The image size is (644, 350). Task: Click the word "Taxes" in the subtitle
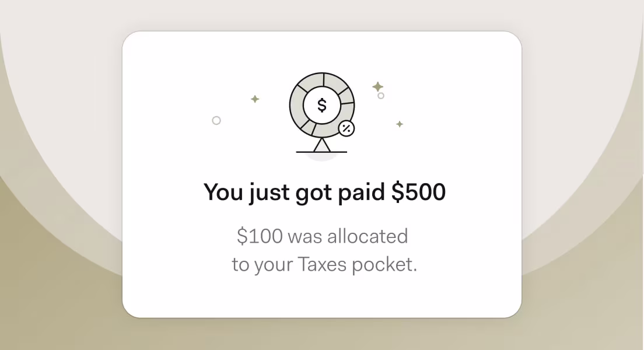coord(322,264)
